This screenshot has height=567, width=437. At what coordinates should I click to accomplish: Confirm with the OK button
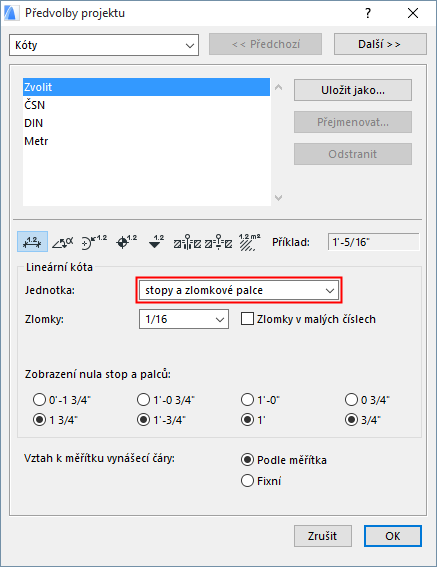coord(393,536)
